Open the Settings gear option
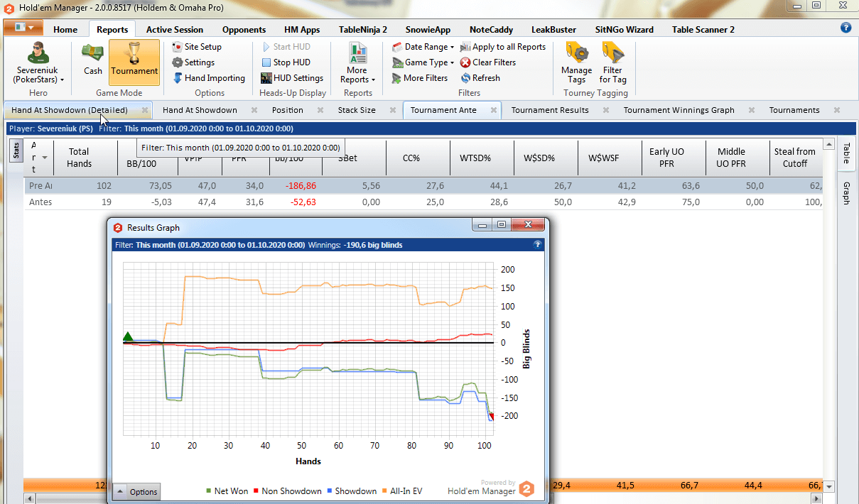Viewport: 859px width, 504px height. pos(193,62)
